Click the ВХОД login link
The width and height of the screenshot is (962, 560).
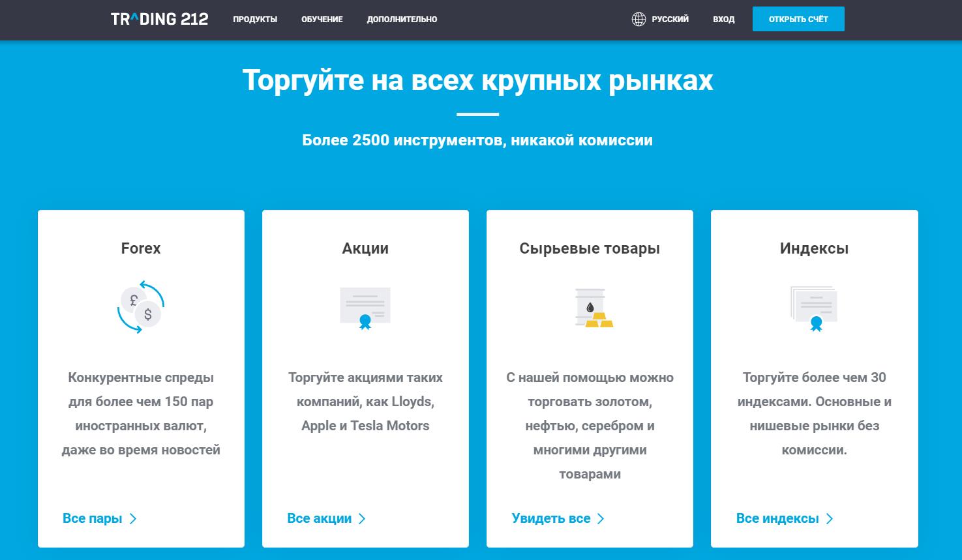pyautogui.click(x=723, y=19)
